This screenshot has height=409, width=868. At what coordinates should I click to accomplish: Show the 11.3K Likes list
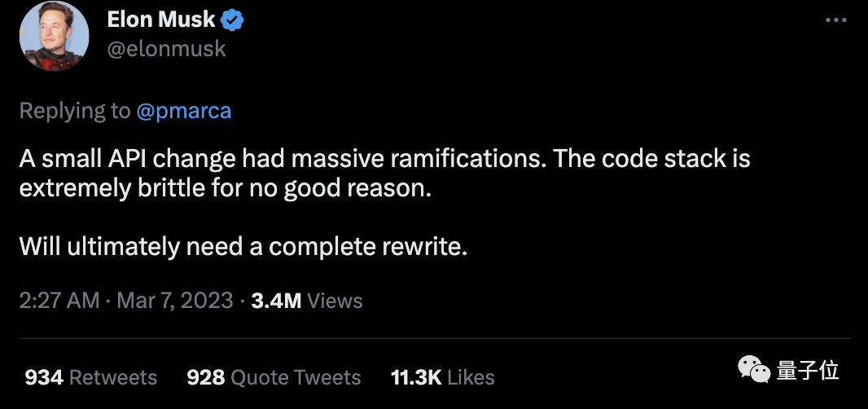coord(443,377)
